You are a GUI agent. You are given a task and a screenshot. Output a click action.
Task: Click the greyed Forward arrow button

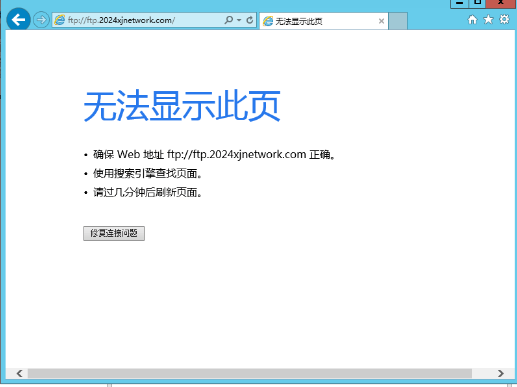coord(41,20)
